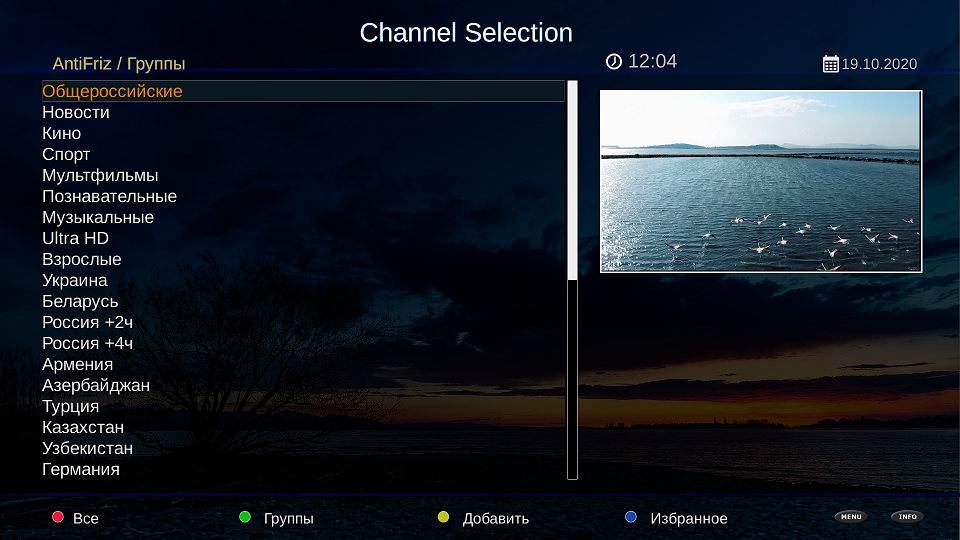Open the Германия group

click(81, 469)
